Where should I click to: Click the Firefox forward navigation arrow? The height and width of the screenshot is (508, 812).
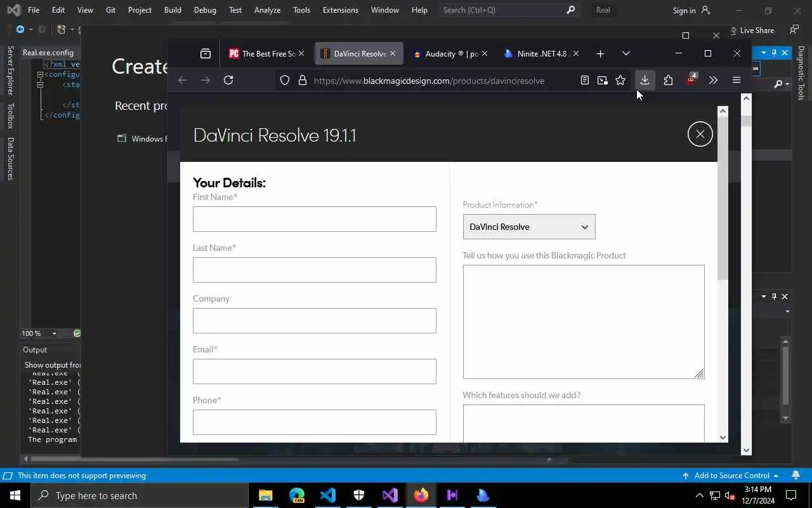206,80
